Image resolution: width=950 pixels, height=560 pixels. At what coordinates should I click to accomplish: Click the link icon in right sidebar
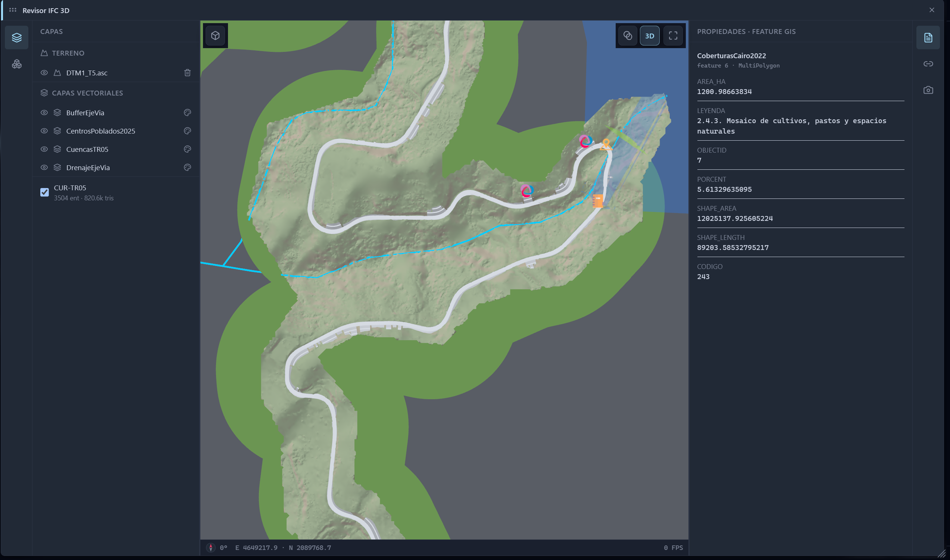point(928,64)
